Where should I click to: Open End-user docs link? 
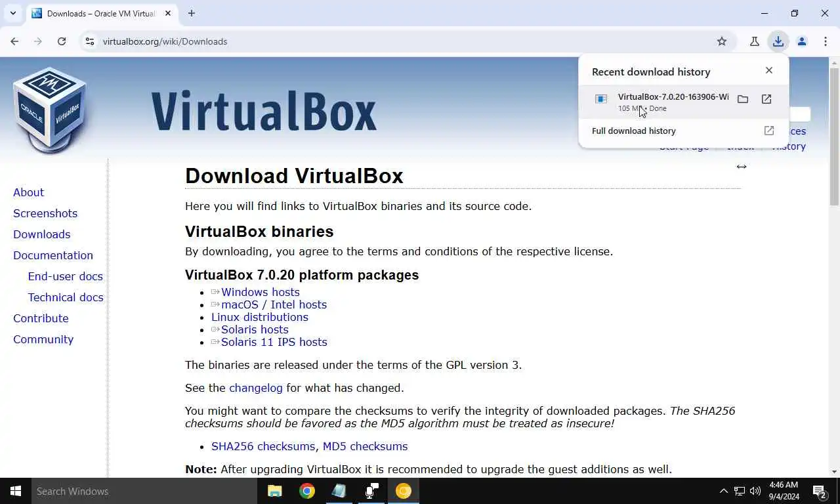[65, 276]
